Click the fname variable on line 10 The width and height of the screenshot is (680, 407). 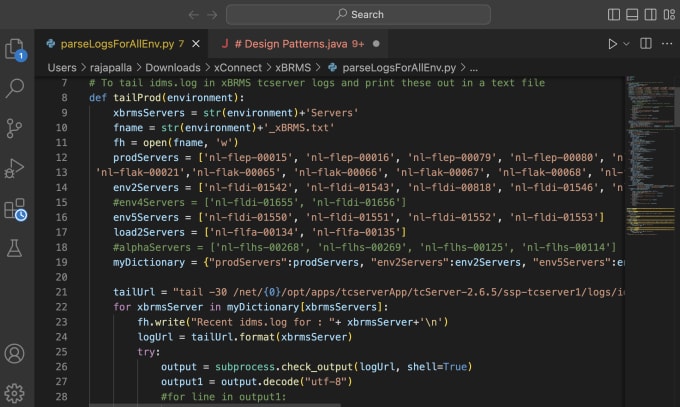(128, 128)
